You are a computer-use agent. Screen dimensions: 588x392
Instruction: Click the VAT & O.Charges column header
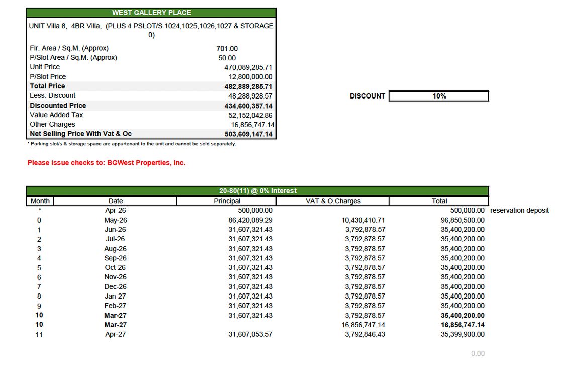(x=333, y=201)
